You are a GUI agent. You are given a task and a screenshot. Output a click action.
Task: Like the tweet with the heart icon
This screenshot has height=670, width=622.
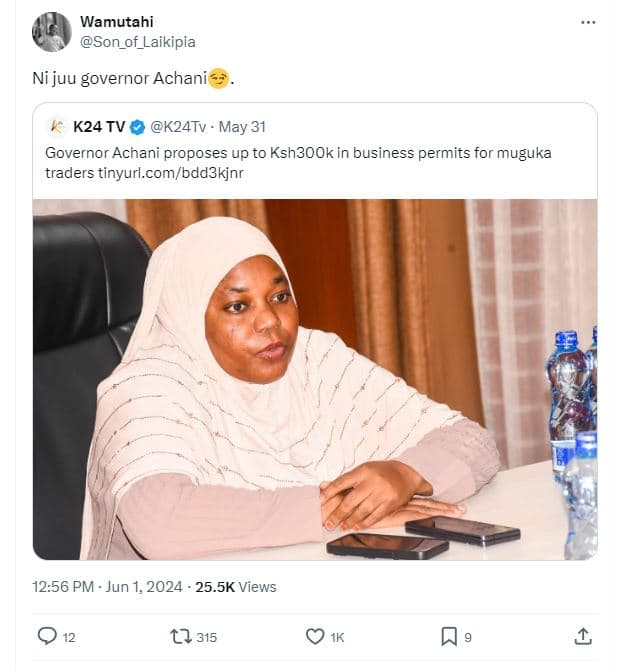pyautogui.click(x=315, y=636)
